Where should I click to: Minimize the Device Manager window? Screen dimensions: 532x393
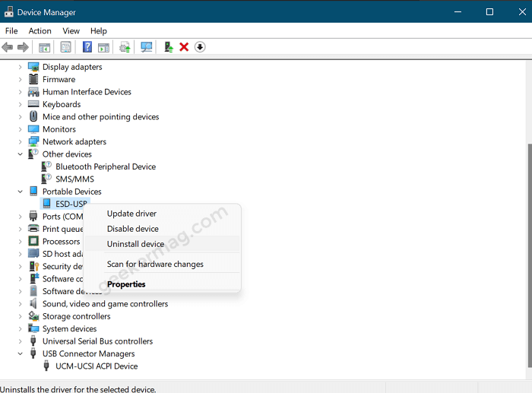click(458, 12)
